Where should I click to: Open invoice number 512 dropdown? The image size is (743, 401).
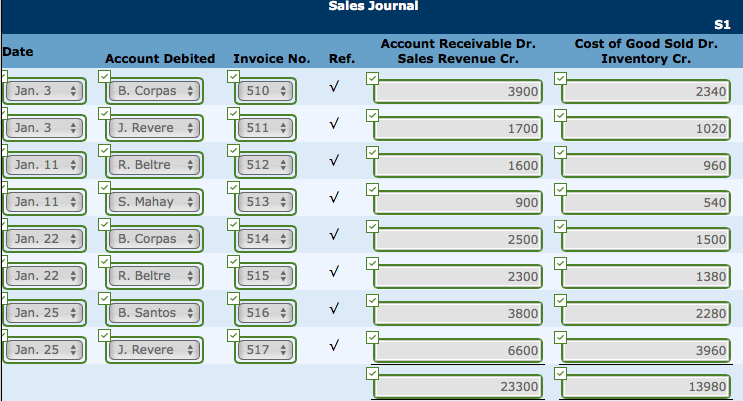[x=265, y=164]
